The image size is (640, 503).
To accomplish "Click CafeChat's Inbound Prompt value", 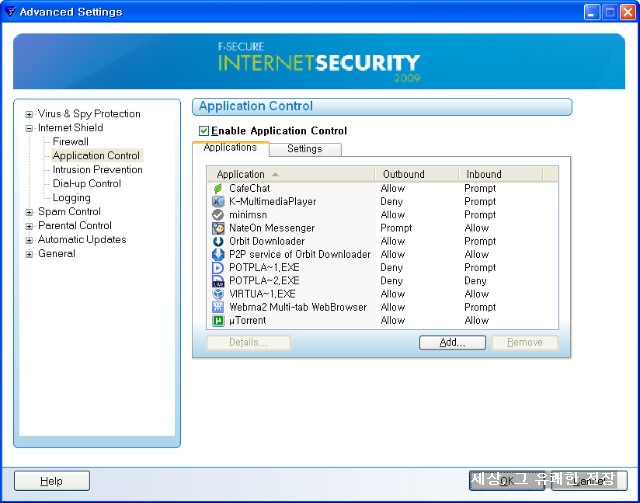I will [480, 189].
